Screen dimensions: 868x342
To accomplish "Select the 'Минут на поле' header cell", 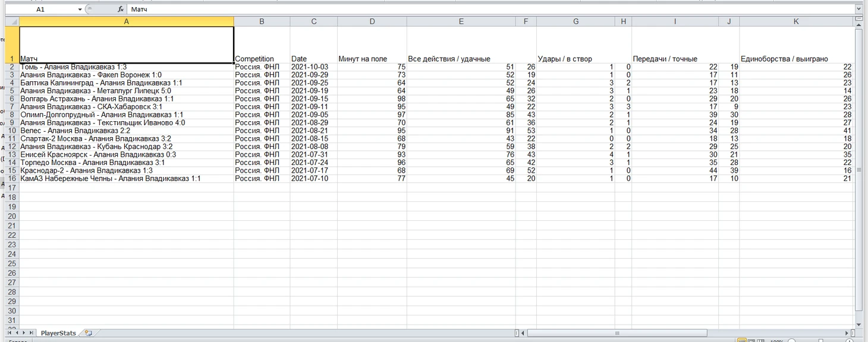I will (372, 45).
